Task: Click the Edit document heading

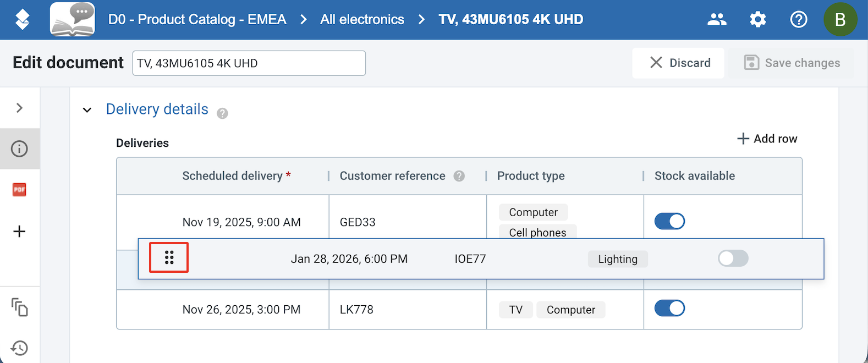Action: 68,63
